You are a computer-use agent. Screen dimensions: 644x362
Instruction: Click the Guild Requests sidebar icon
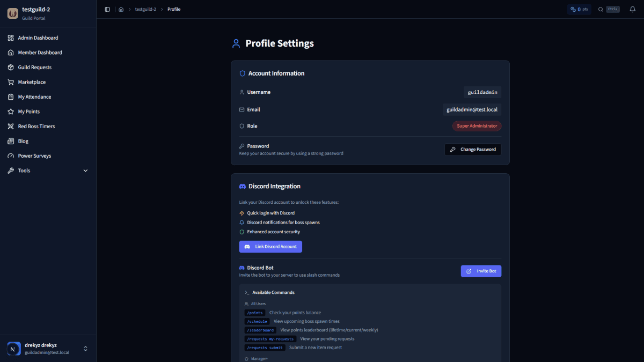click(x=11, y=67)
